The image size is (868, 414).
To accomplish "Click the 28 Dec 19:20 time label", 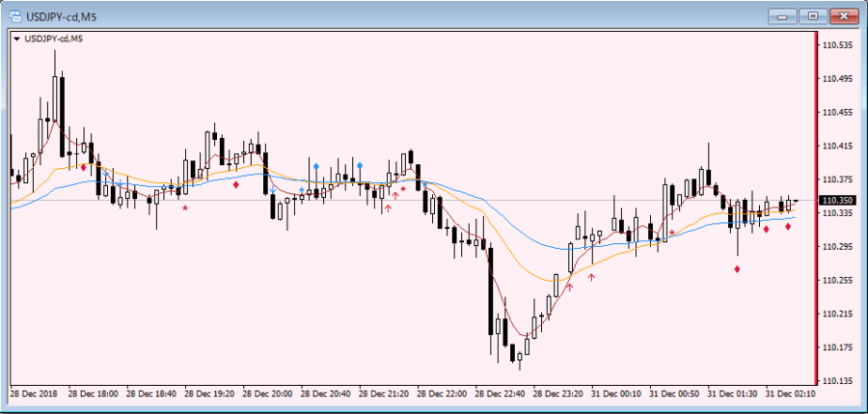I will [x=209, y=394].
